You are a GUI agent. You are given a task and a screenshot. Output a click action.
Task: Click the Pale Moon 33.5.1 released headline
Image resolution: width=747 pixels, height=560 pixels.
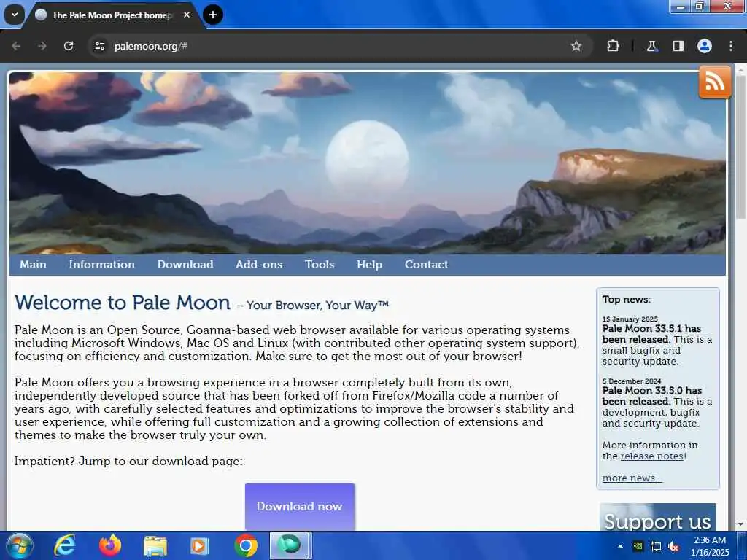[651, 334]
